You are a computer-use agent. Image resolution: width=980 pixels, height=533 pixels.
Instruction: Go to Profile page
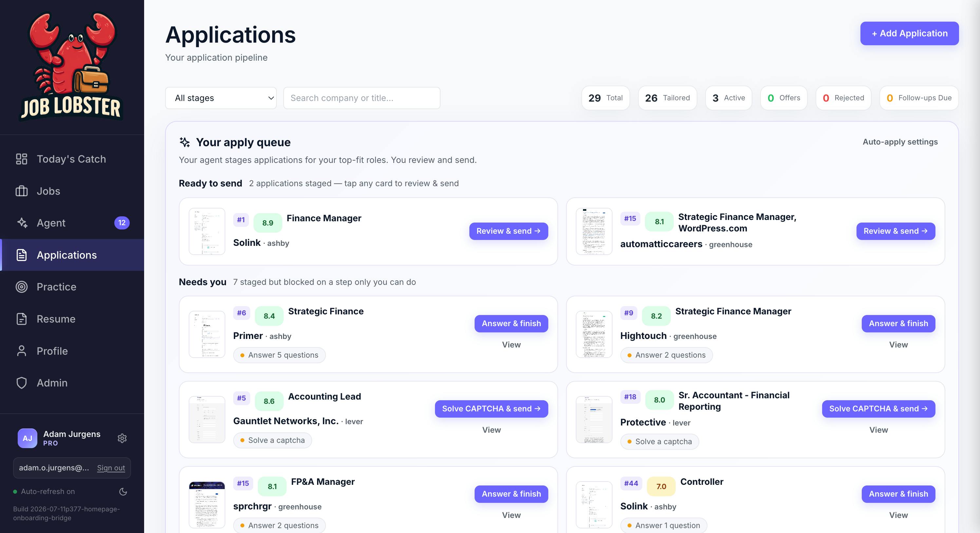pyautogui.click(x=72, y=351)
